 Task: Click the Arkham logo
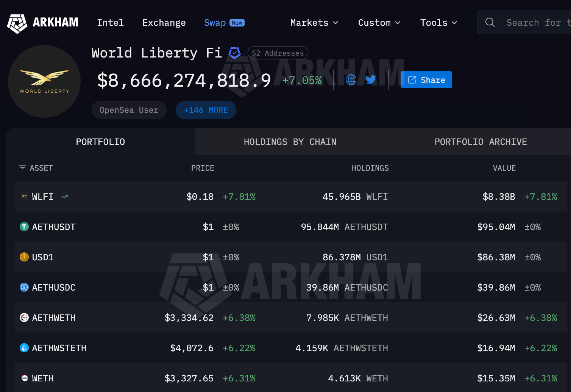click(17, 23)
